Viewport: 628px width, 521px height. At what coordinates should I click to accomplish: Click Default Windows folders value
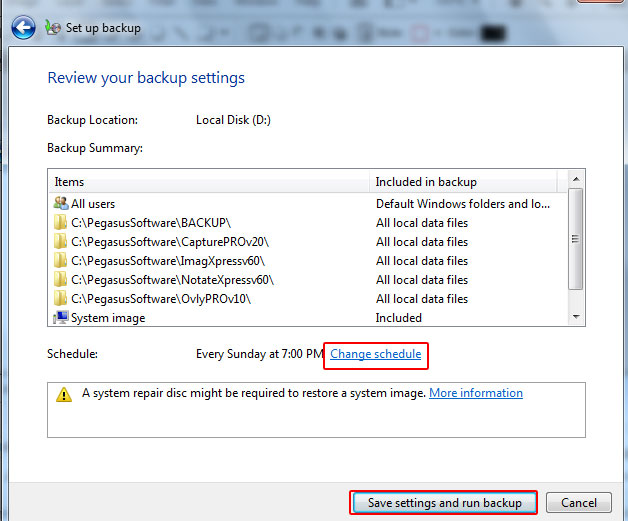(x=463, y=204)
